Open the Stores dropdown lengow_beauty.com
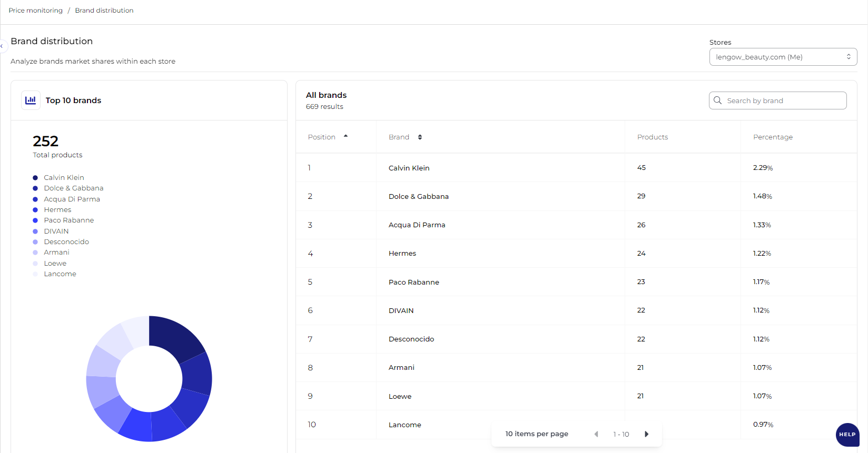This screenshot has height=453, width=868. click(783, 57)
